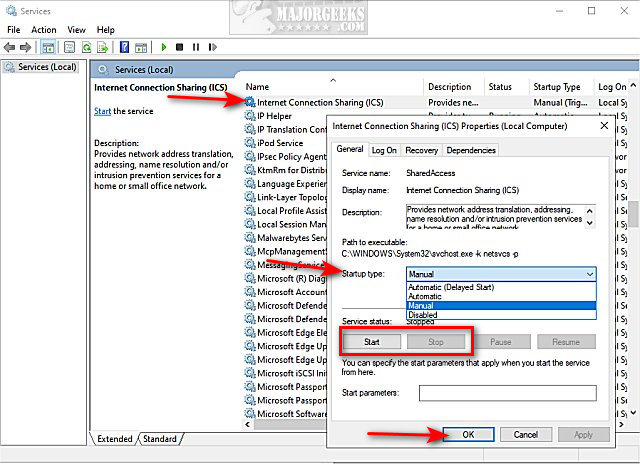
Task: Click the Description box scroll down arrow
Action: coord(589,223)
